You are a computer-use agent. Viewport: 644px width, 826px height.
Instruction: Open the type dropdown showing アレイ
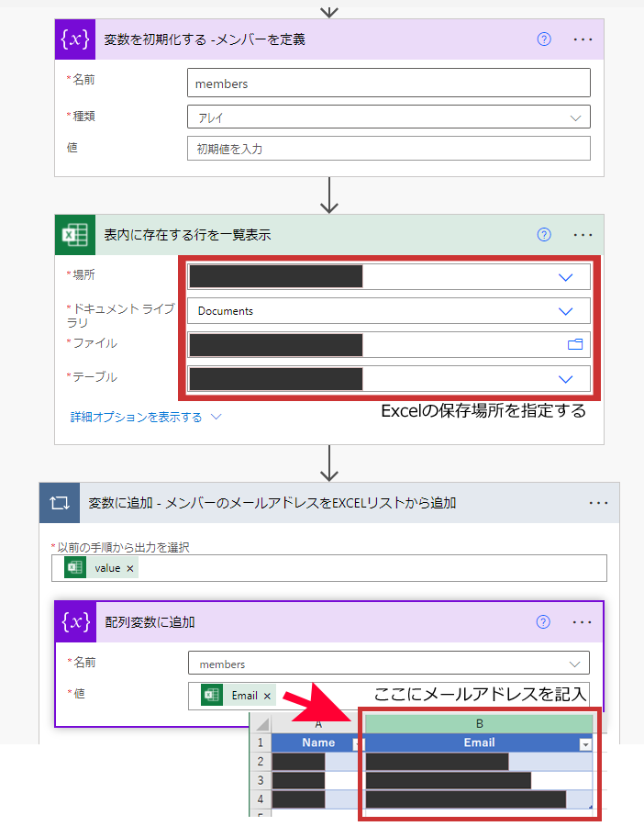[x=389, y=117]
